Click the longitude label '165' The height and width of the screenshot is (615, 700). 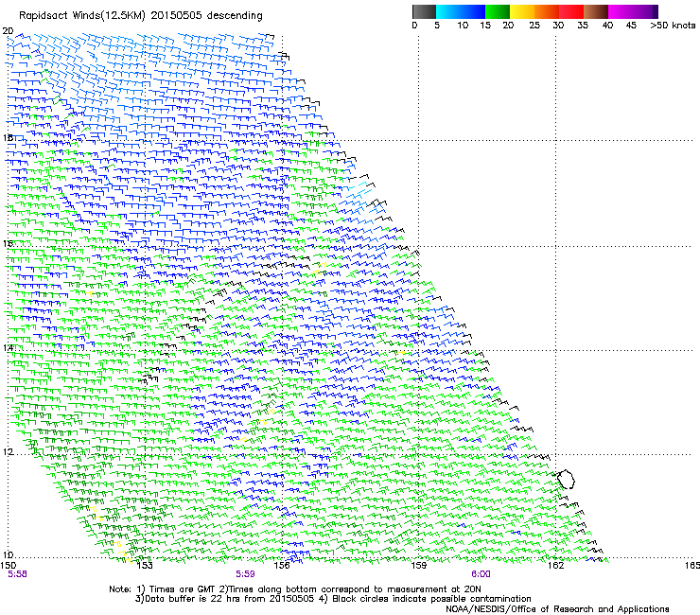(692, 566)
